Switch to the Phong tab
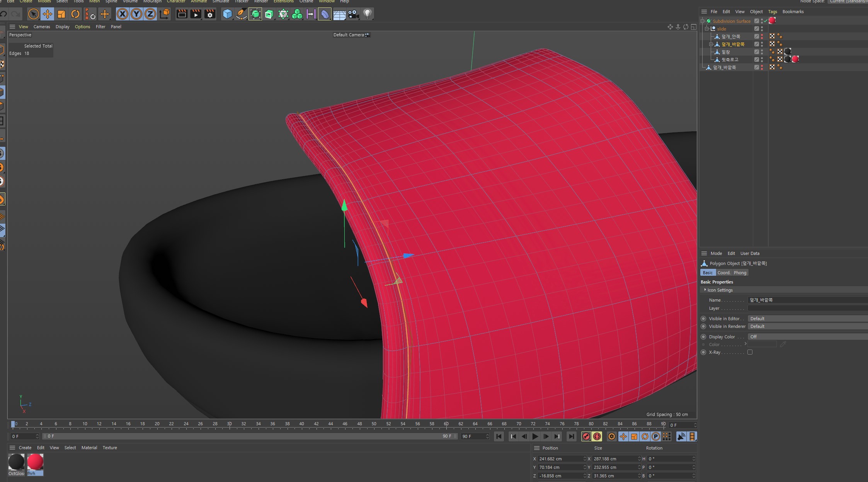This screenshot has width=868, height=482. click(740, 273)
